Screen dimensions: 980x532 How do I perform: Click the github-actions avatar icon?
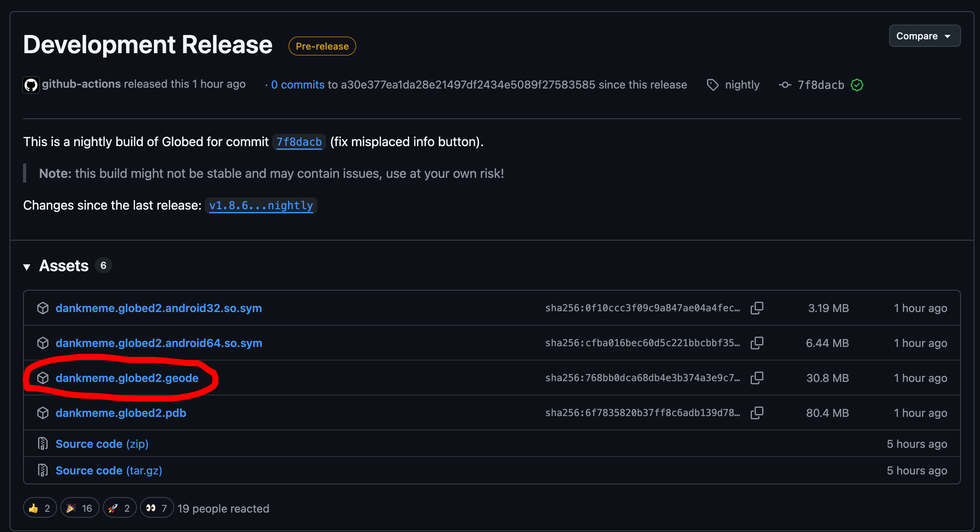[x=31, y=85]
